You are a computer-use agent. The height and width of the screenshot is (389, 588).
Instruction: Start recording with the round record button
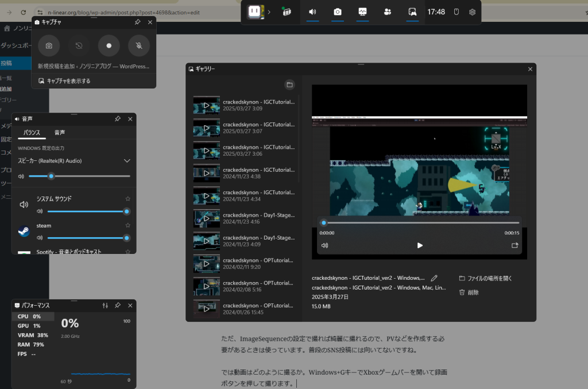click(x=109, y=46)
